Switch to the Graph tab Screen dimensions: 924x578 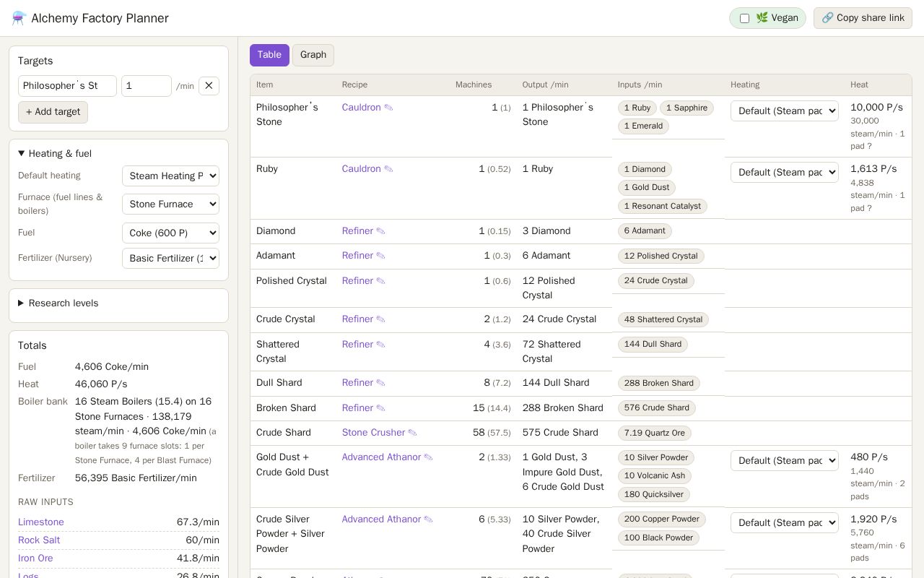[313, 55]
